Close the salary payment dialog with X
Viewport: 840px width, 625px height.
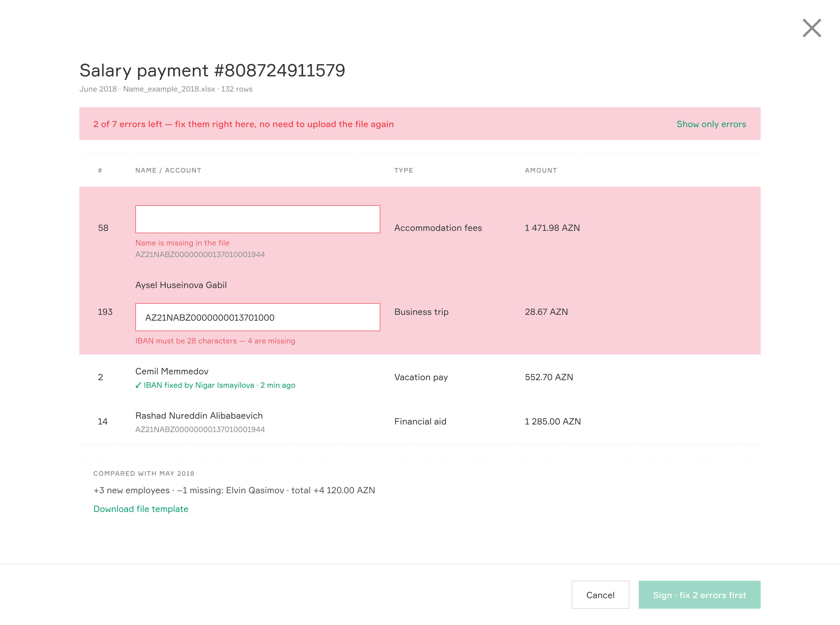812,28
